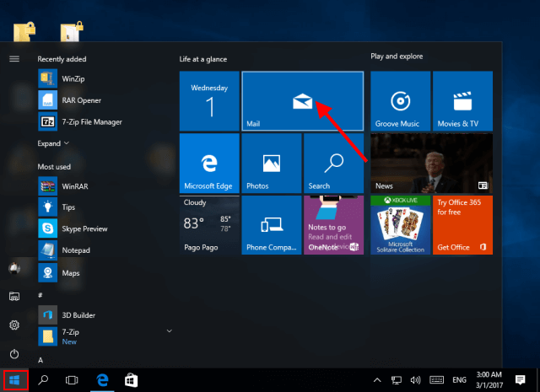The height and width of the screenshot is (392, 540).
Task: Click the volume speaker icon
Action: pyautogui.click(x=415, y=380)
